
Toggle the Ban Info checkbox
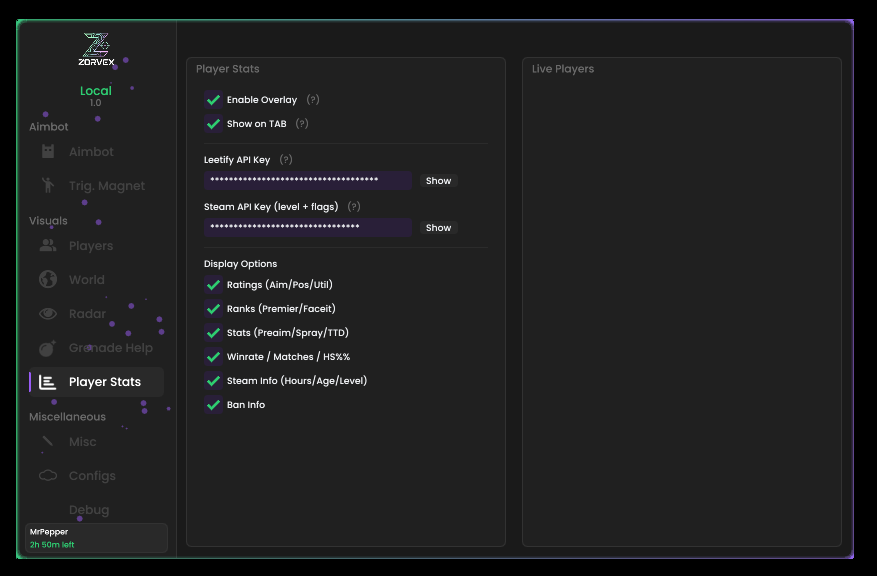[x=213, y=405]
